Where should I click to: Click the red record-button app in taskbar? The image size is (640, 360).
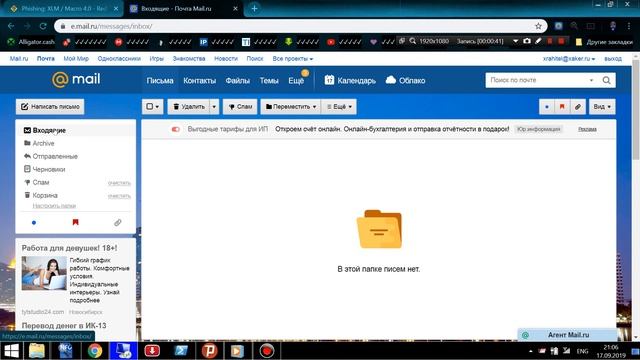tap(267, 351)
